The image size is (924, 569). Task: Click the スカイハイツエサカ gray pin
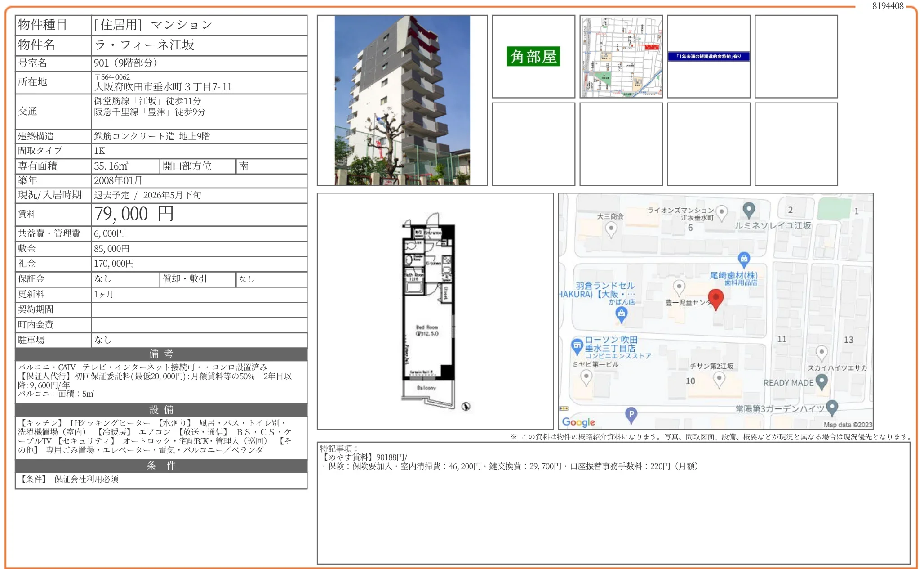click(x=822, y=353)
